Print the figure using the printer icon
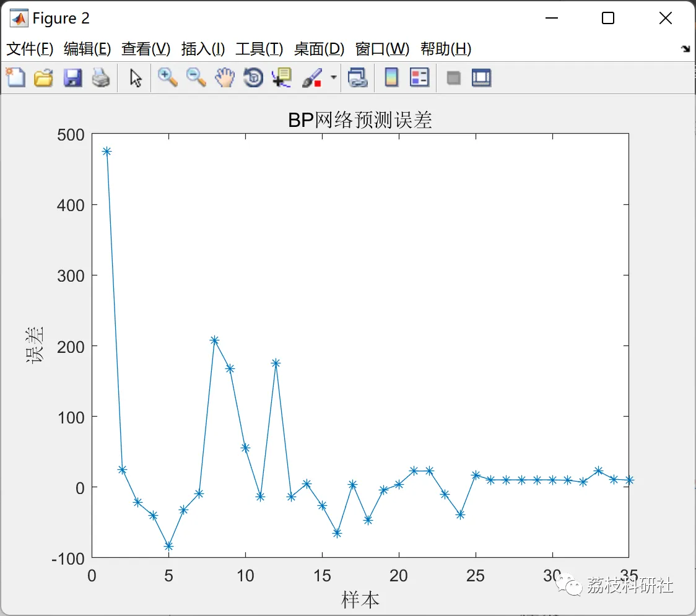This screenshot has width=696, height=616. [101, 77]
